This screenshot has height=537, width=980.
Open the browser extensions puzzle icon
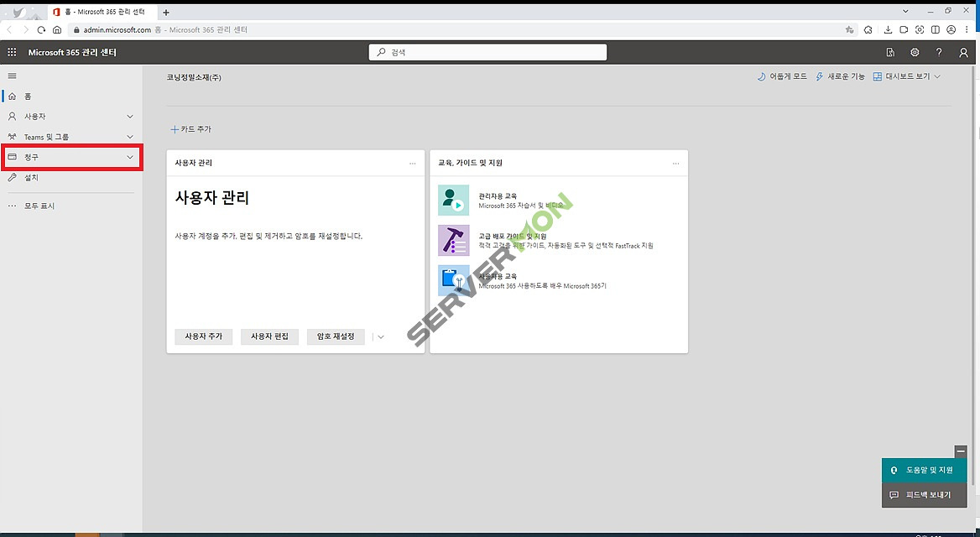pyautogui.click(x=868, y=30)
